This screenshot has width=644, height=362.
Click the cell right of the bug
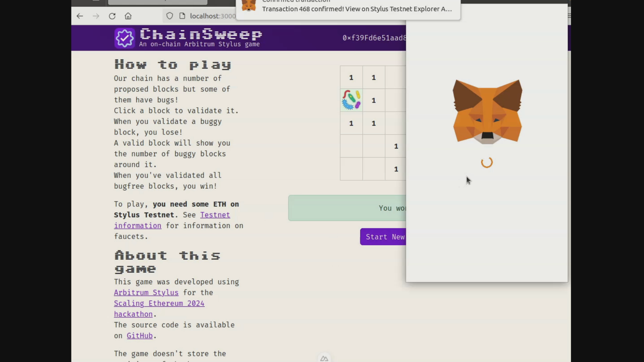[x=374, y=100]
